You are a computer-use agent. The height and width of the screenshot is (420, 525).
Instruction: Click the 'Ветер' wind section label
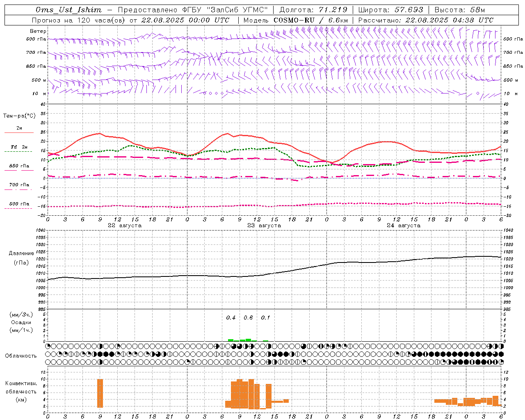(x=38, y=31)
